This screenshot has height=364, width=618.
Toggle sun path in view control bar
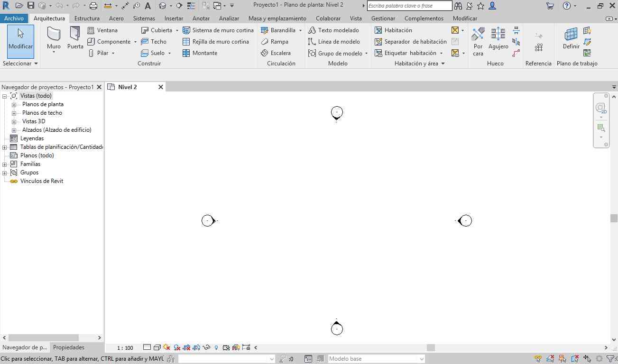click(166, 347)
